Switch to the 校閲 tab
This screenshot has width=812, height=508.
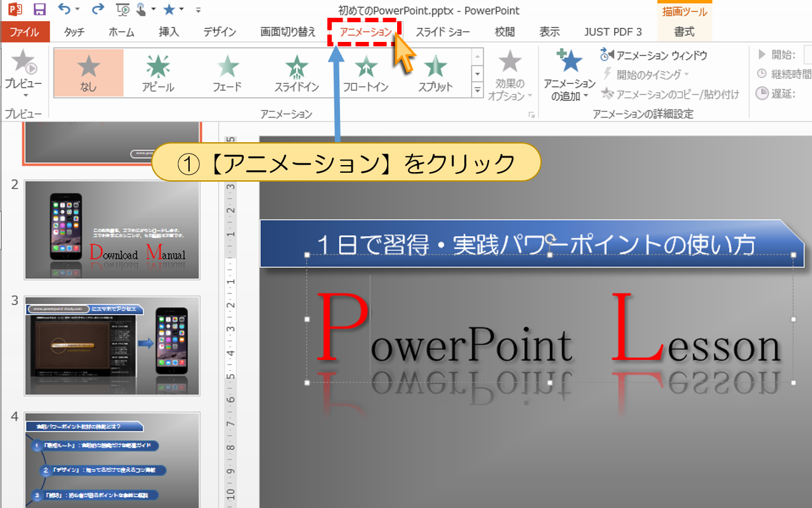tap(505, 32)
